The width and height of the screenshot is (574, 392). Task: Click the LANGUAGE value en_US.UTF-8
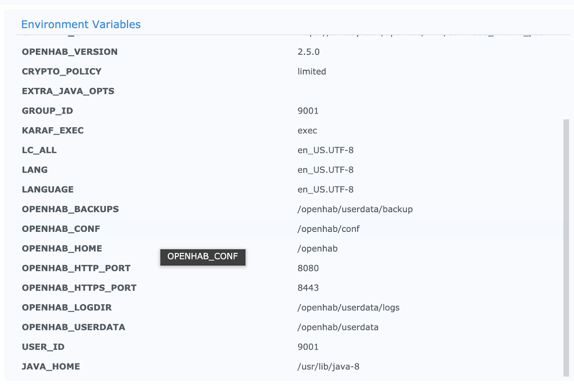click(x=325, y=190)
